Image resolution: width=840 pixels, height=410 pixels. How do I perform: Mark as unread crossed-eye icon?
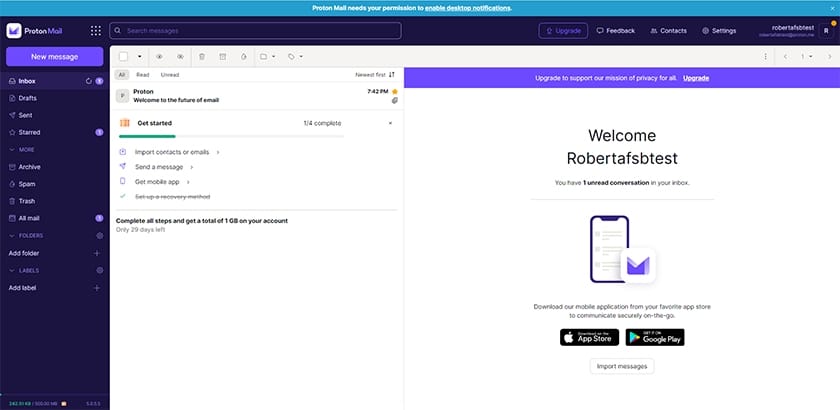[181, 56]
